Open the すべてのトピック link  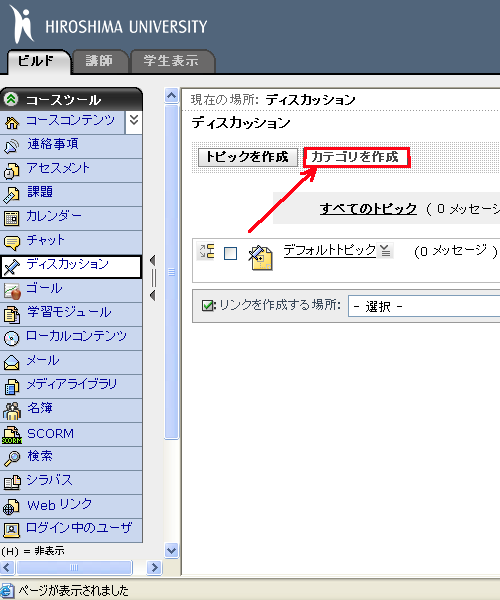point(368,209)
